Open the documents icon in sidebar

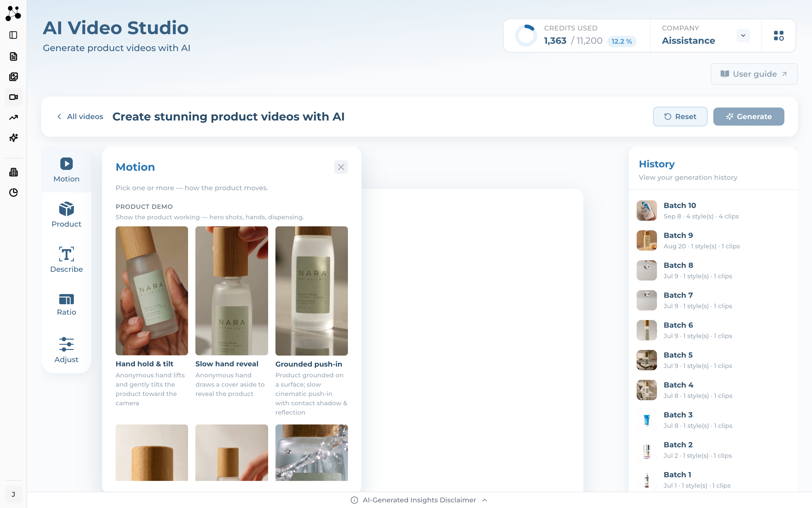pyautogui.click(x=14, y=56)
